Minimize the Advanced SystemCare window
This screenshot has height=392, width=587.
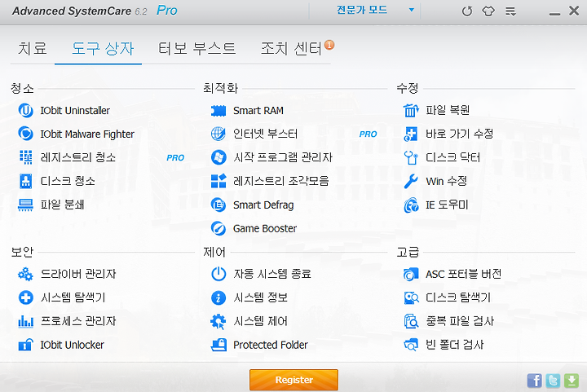pyautogui.click(x=554, y=13)
